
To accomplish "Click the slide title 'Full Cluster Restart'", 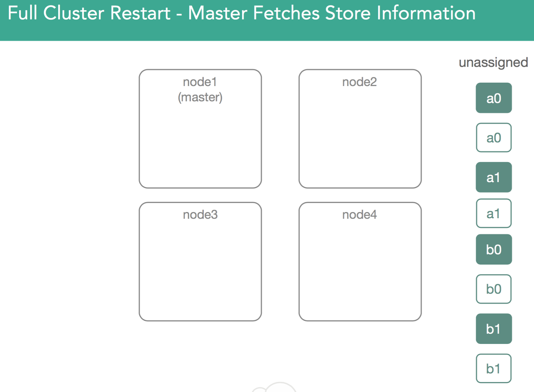I will (x=89, y=13).
